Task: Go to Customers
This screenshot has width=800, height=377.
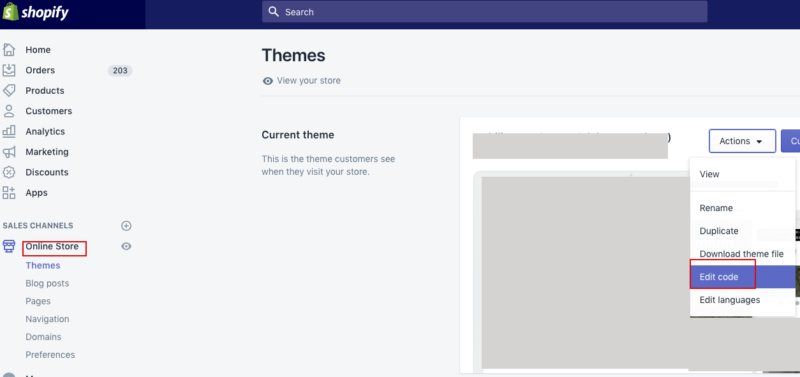Action: (x=48, y=111)
